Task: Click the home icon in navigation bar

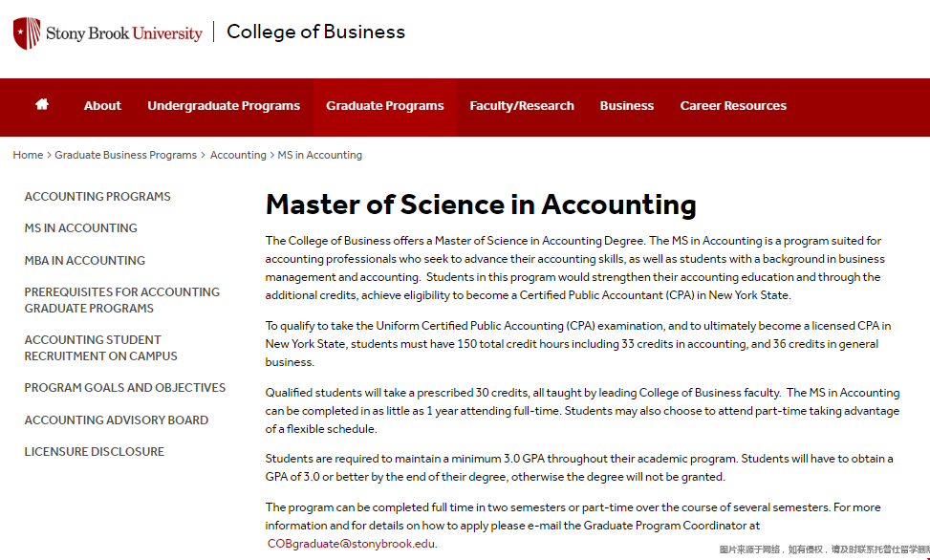Action: click(41, 104)
